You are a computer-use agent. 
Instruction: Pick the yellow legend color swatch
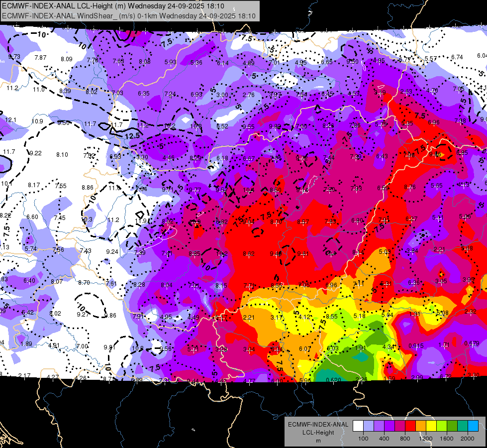click(x=431, y=426)
